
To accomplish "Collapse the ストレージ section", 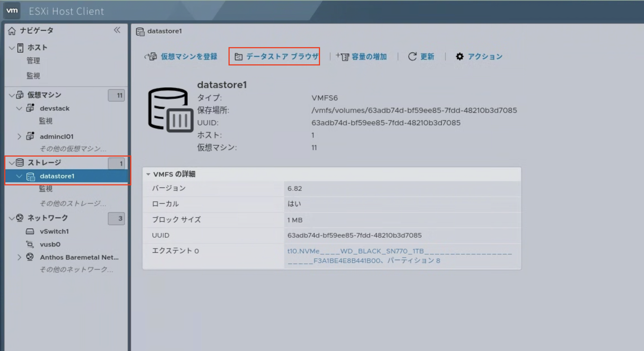I will tap(11, 163).
